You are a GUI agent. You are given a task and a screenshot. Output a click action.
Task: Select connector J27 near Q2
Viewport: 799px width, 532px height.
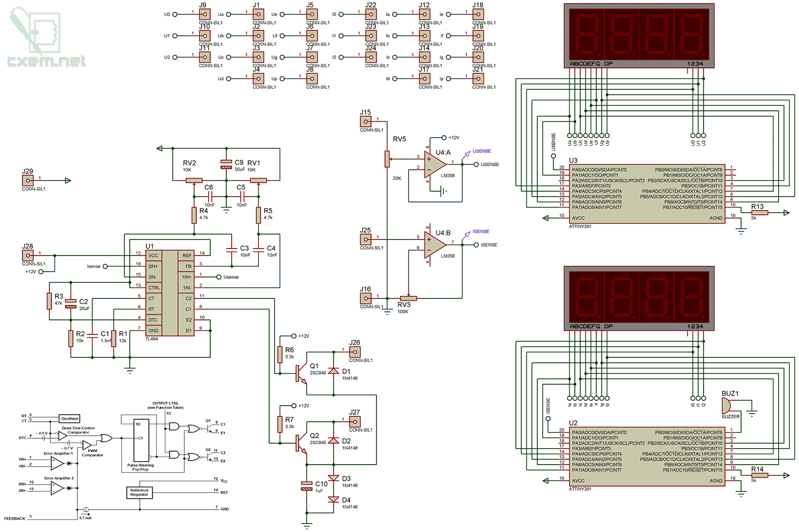pyautogui.click(x=355, y=422)
